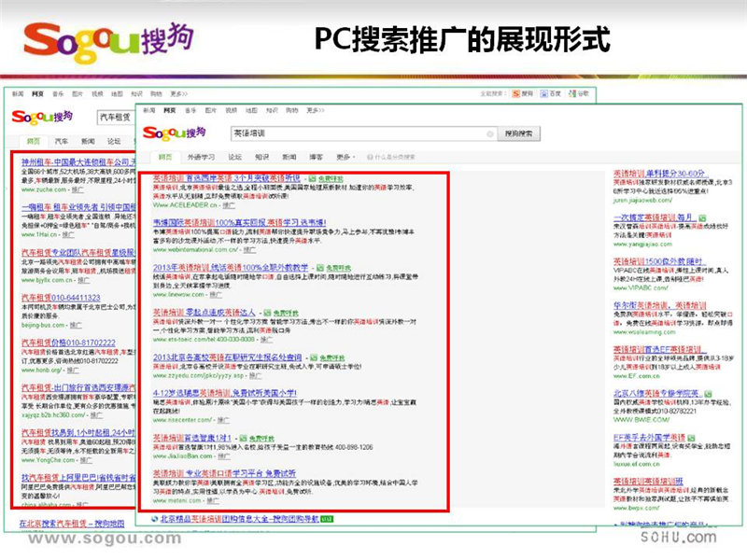747x560 pixels.
Task: Click the green phone icon beside sidebar ad EF寒予去外国学英语
Action: tap(691, 438)
